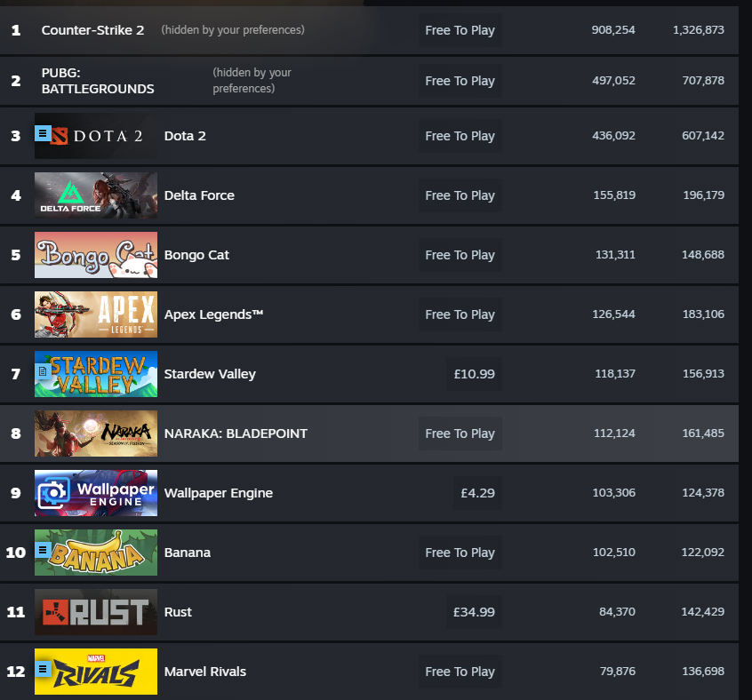Image resolution: width=752 pixels, height=700 pixels.
Task: Click the £10.99 price for Stardew Valley
Action: (x=474, y=374)
